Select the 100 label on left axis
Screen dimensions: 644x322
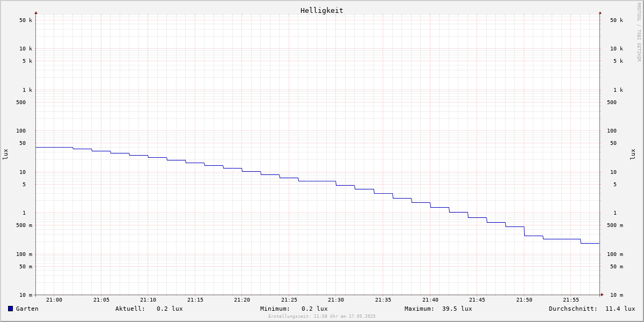pos(21,131)
